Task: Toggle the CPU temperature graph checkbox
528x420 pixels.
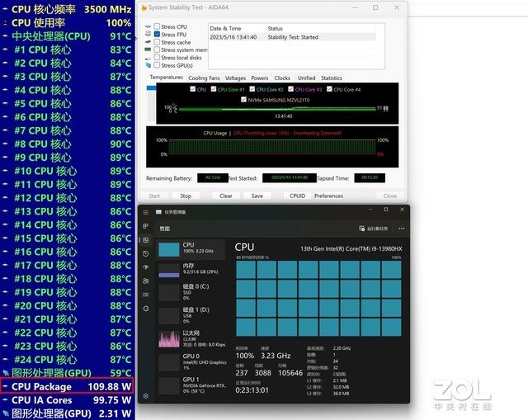Action: 192,89
